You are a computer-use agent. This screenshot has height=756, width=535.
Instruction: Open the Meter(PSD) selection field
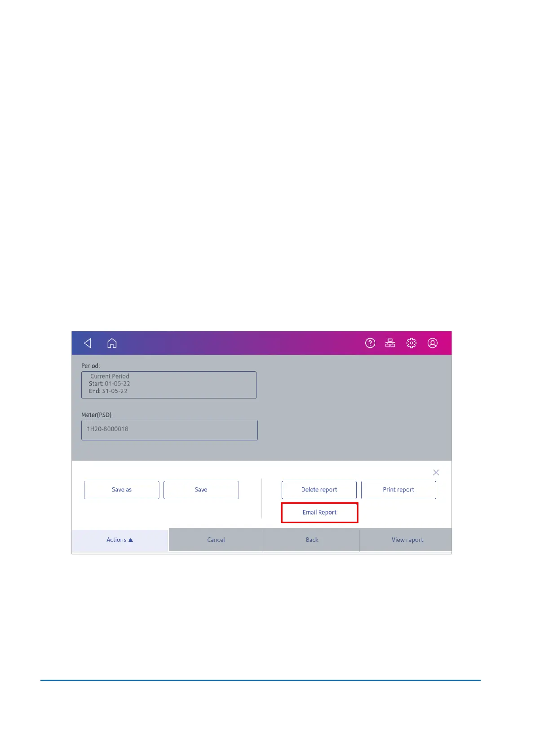click(x=169, y=430)
